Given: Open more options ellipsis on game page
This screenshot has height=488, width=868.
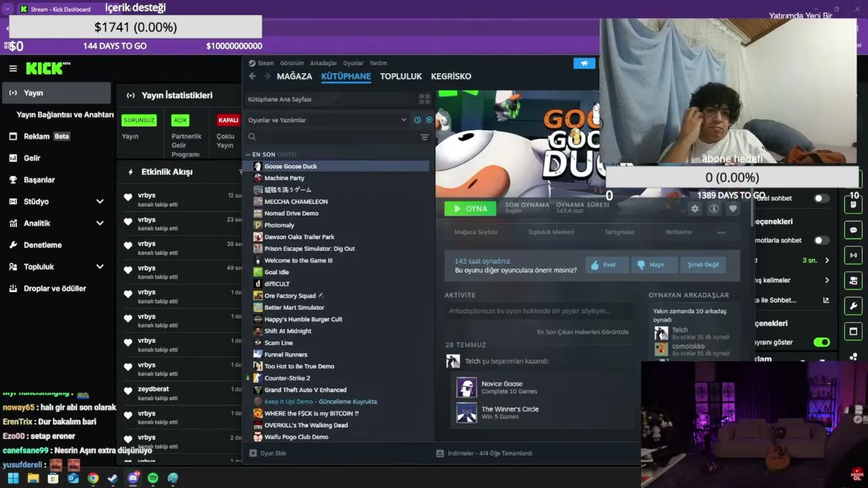Looking at the screenshot, I should pos(721,232).
